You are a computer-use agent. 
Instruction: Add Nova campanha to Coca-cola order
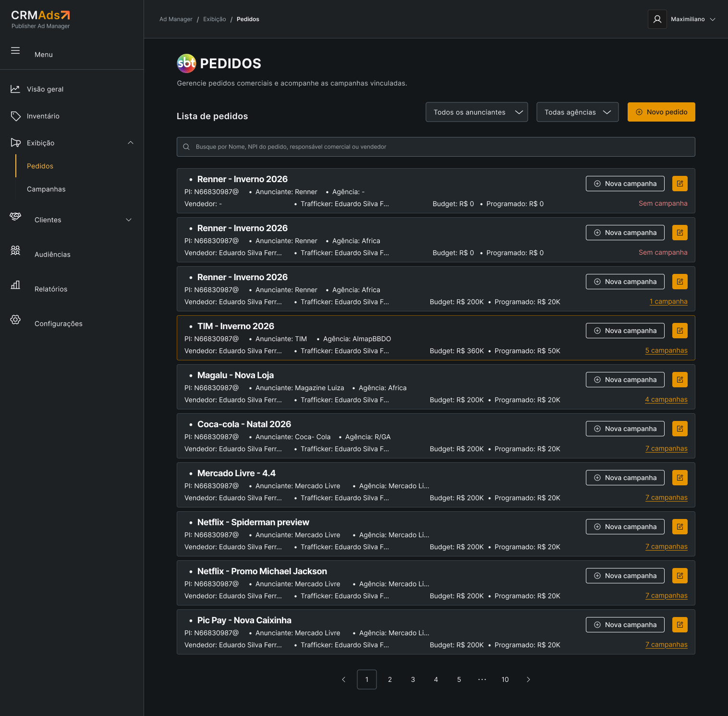click(x=625, y=429)
